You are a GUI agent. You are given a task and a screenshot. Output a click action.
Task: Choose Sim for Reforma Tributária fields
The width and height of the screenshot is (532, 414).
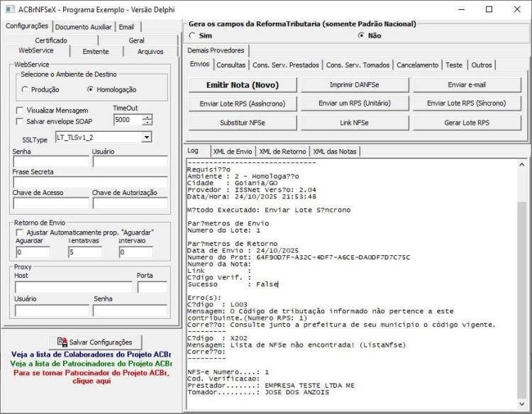192,35
